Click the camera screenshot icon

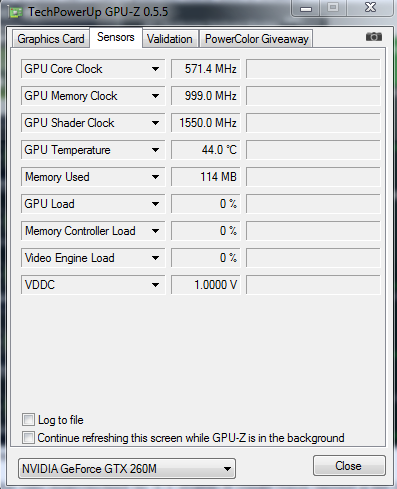click(374, 37)
